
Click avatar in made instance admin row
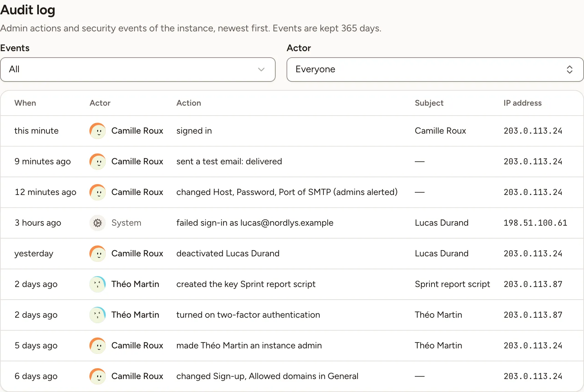pos(98,346)
